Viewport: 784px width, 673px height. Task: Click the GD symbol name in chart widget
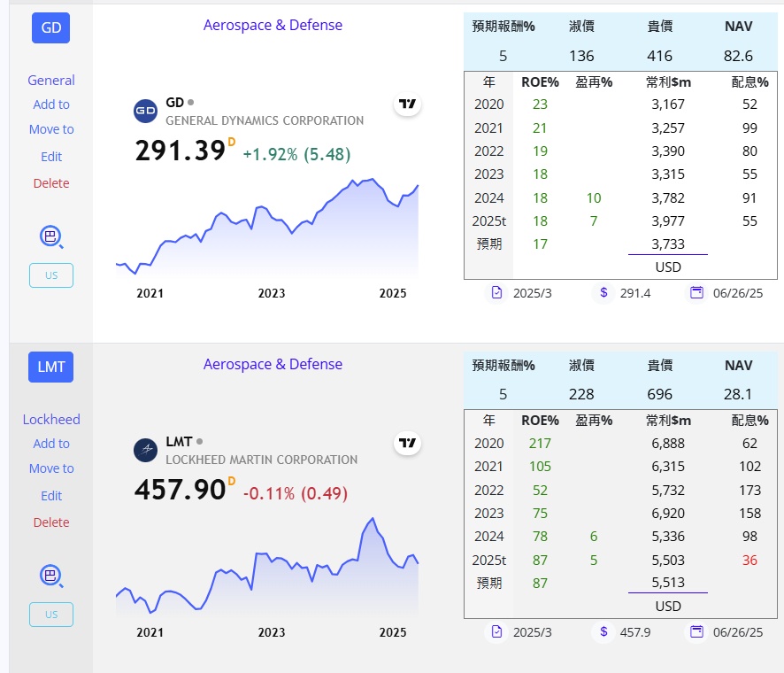(x=175, y=103)
